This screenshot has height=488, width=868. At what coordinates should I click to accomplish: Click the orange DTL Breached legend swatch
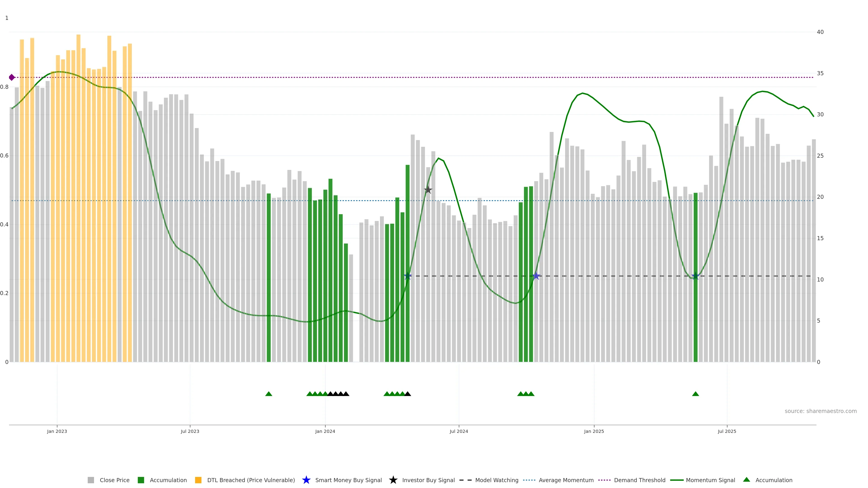198,480
